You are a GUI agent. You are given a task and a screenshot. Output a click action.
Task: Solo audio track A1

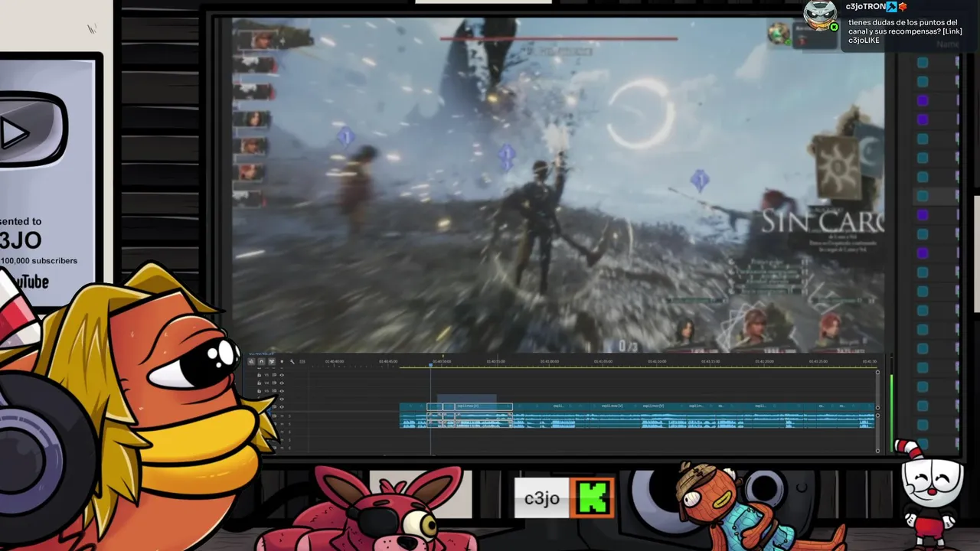(289, 416)
